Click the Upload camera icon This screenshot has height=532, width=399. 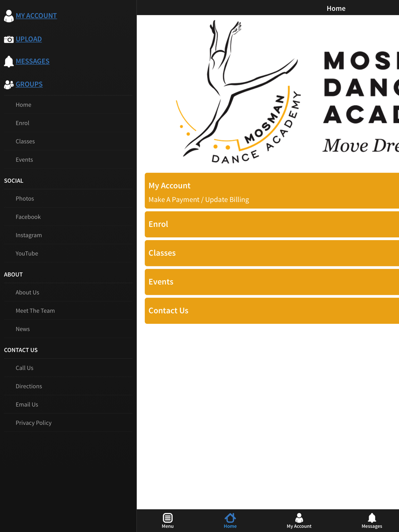8,39
